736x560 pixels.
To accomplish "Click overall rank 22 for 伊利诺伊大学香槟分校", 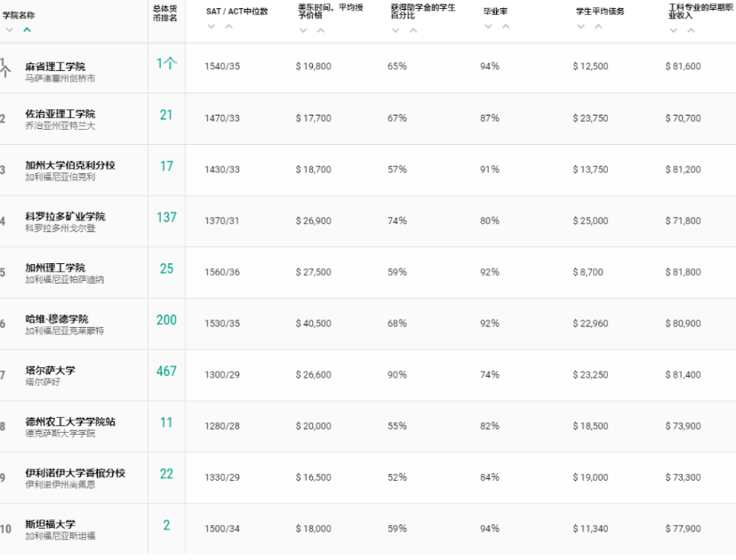I will [x=166, y=474].
